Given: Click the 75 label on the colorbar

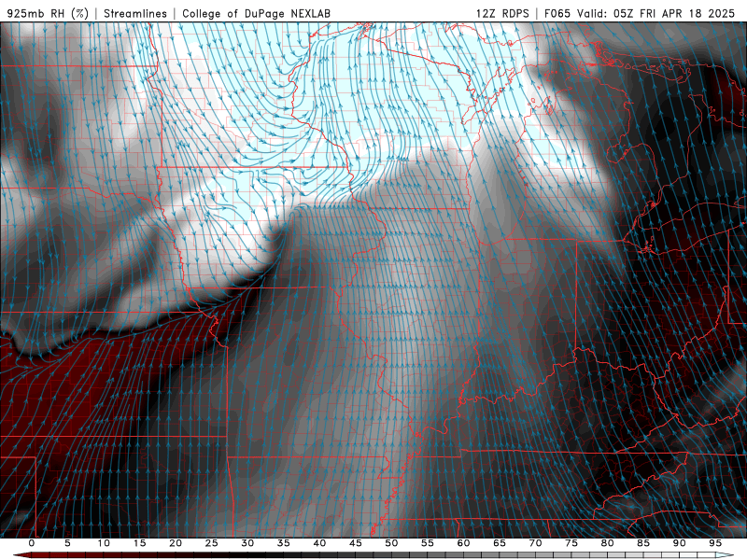Looking at the screenshot, I should [x=571, y=543].
